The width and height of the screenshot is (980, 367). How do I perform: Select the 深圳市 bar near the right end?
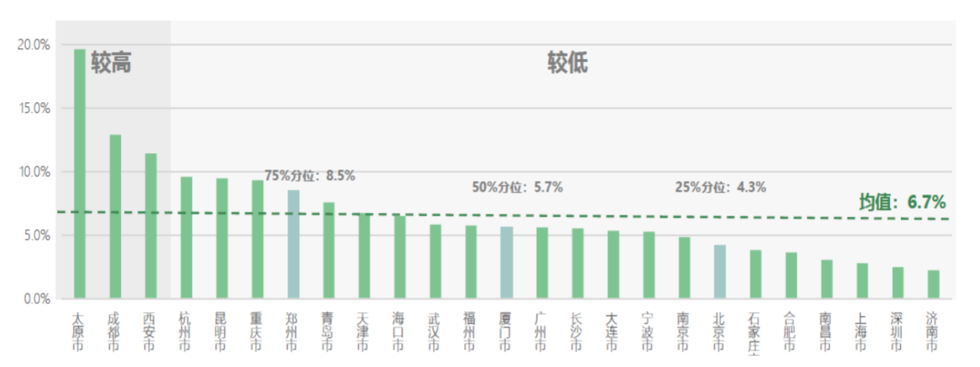(x=897, y=283)
